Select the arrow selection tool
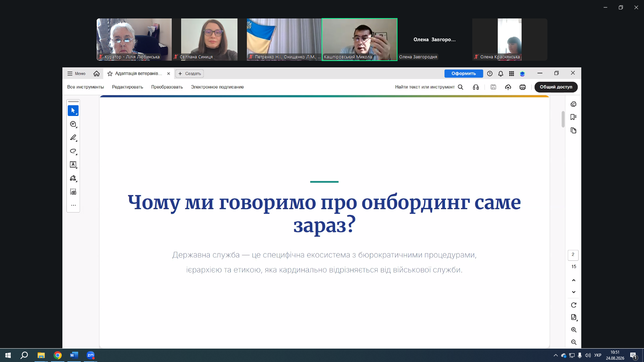This screenshot has width=644, height=362. pos(73,111)
